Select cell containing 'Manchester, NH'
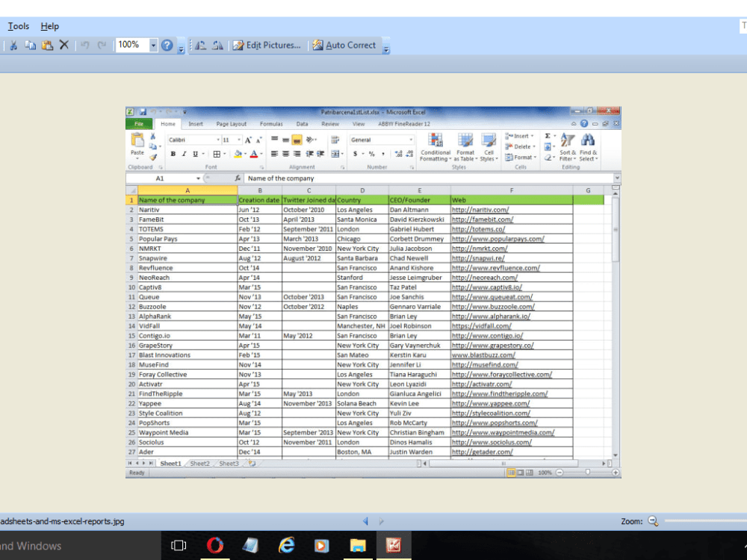The image size is (747, 560). coord(362,326)
